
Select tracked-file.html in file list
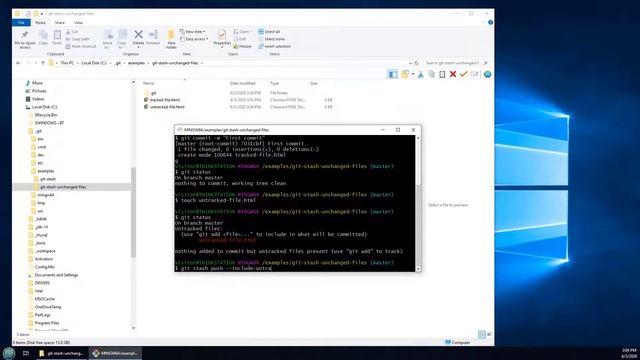[164, 100]
